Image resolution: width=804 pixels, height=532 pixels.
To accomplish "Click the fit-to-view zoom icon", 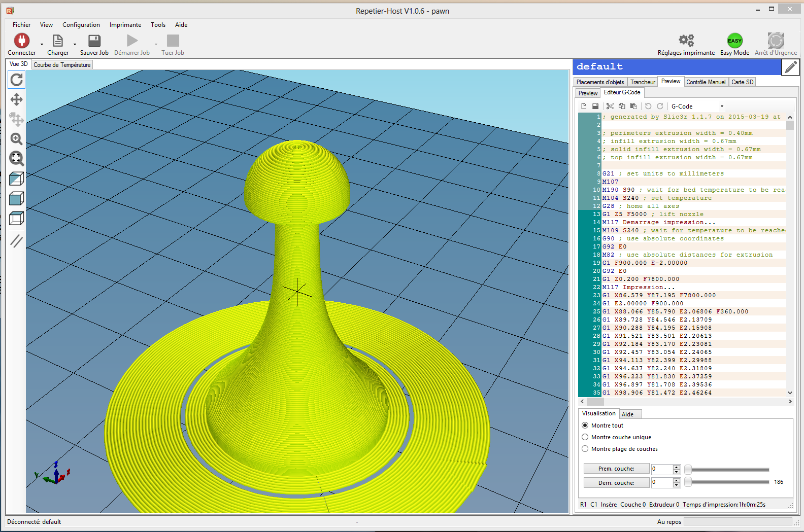I will click(x=17, y=159).
